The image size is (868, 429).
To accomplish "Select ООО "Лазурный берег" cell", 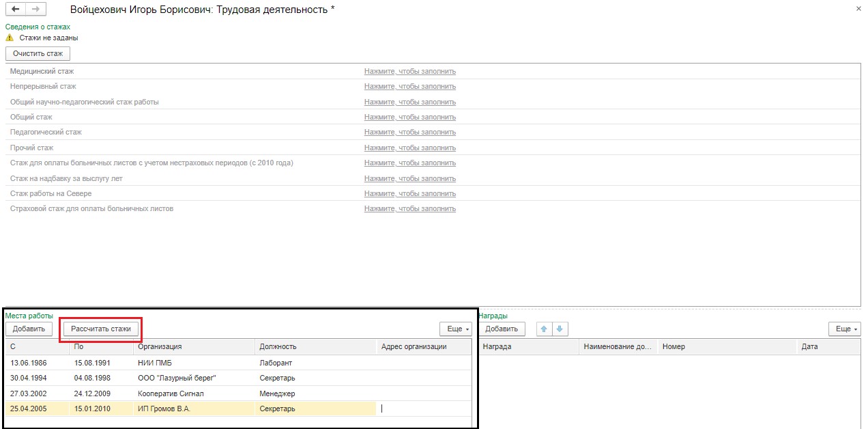I will click(x=194, y=378).
